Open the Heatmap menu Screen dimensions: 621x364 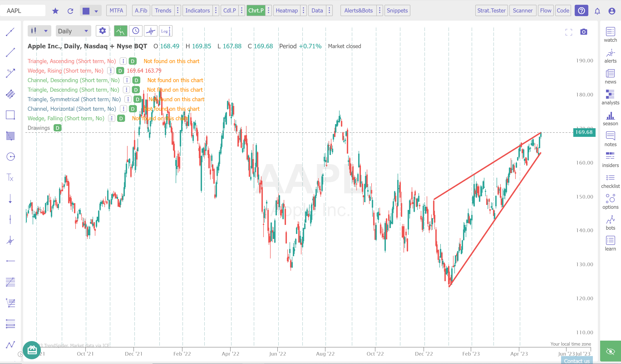coord(287,11)
